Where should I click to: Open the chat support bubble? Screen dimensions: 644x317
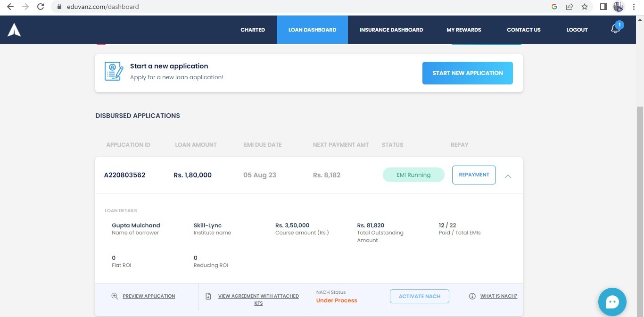612,302
